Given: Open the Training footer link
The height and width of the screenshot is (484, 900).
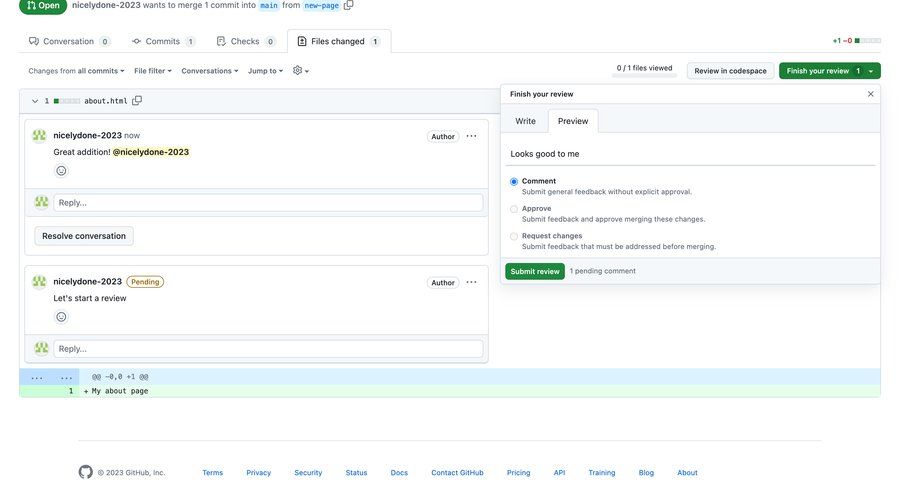Looking at the screenshot, I should 602,473.
